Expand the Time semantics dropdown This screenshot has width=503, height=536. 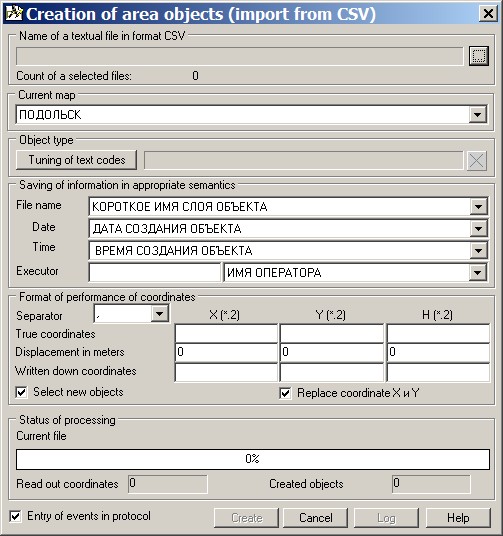478,251
